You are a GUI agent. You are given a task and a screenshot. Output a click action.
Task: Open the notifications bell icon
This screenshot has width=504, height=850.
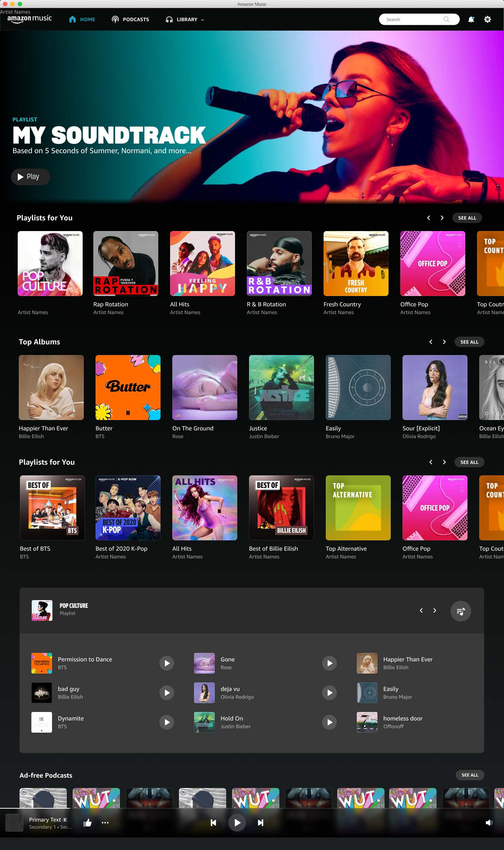tap(471, 20)
